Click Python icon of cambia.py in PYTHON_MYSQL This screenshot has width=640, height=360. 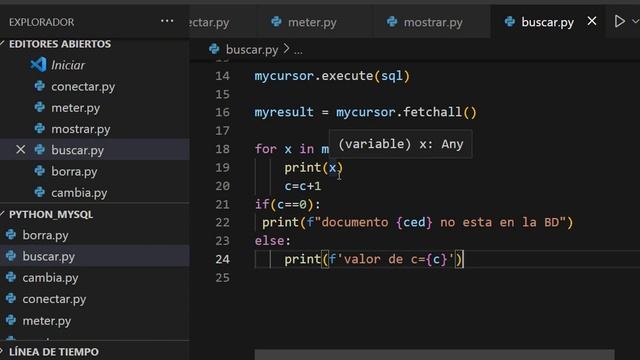[x=11, y=277]
